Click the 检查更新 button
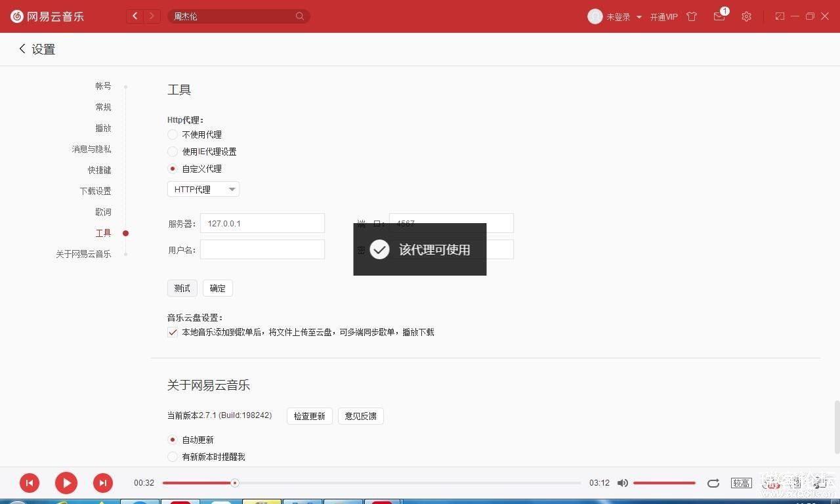840x504 pixels. click(310, 416)
